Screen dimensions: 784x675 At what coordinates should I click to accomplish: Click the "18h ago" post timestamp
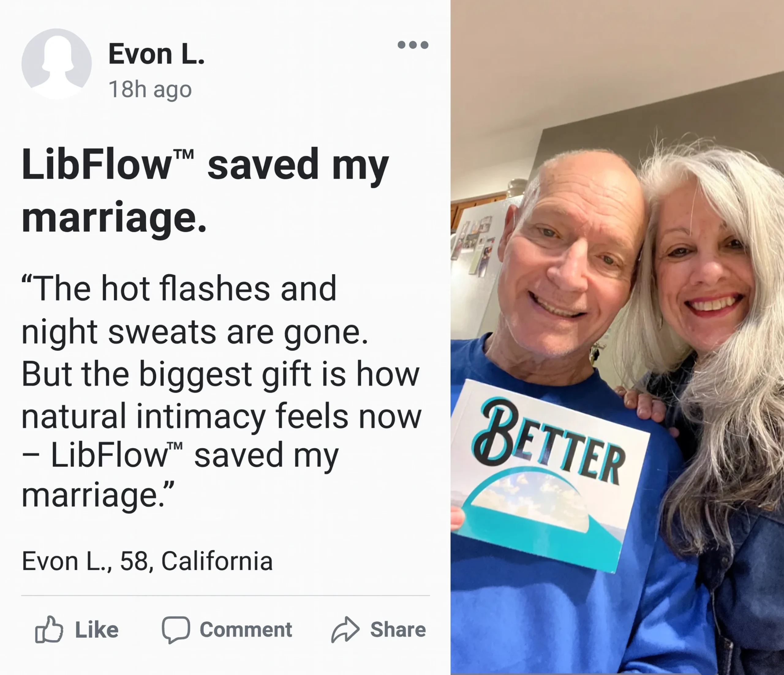pos(150,90)
